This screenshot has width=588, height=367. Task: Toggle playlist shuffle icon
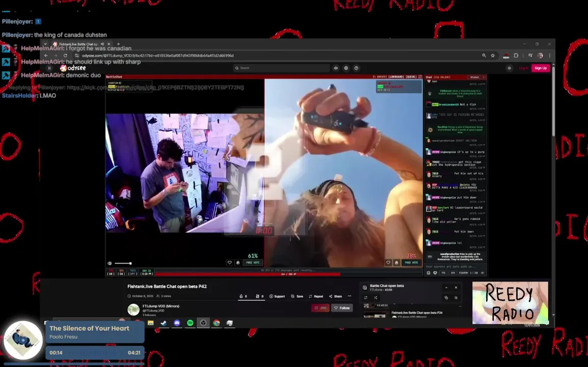[x=376, y=298]
